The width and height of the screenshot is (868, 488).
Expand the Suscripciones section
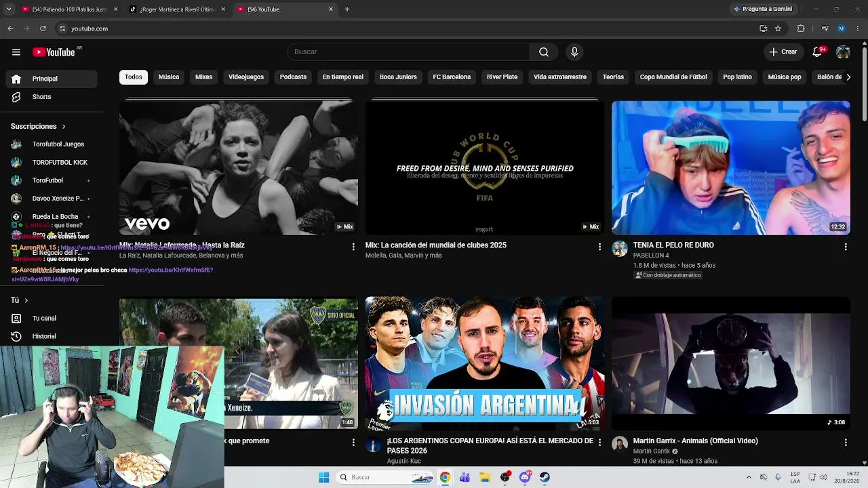[39, 126]
